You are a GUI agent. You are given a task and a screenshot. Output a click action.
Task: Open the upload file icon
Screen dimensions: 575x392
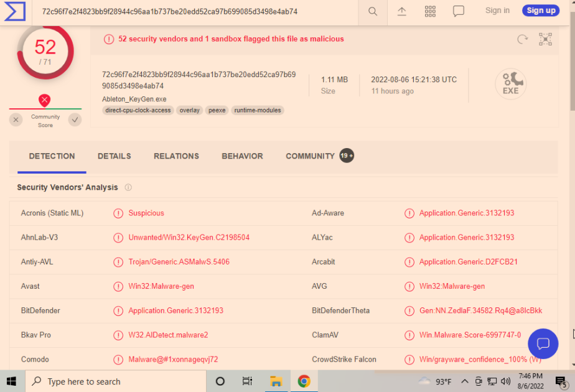pyautogui.click(x=401, y=11)
